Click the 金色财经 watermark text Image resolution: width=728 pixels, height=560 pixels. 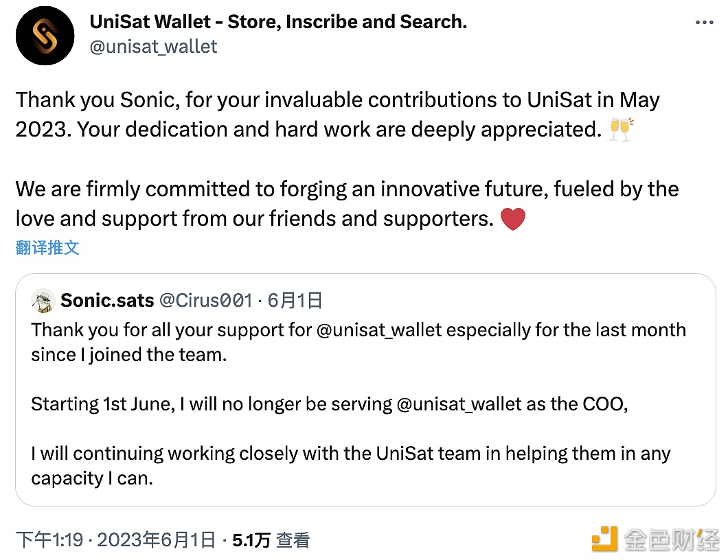point(672,540)
